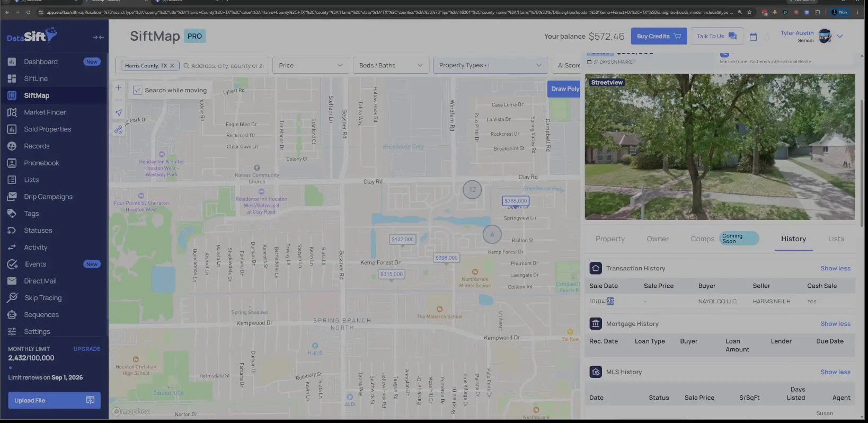Click the map locate-me arrow icon
This screenshot has width=868, height=423.
(119, 112)
